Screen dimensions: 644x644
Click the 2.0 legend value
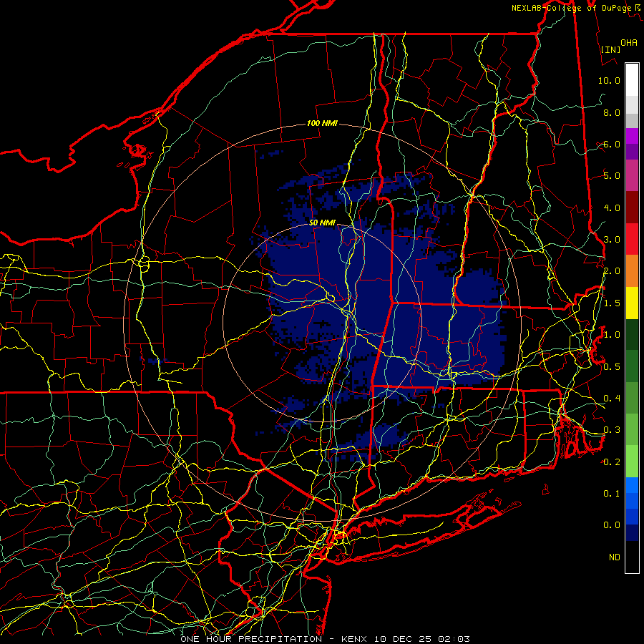pyautogui.click(x=612, y=271)
